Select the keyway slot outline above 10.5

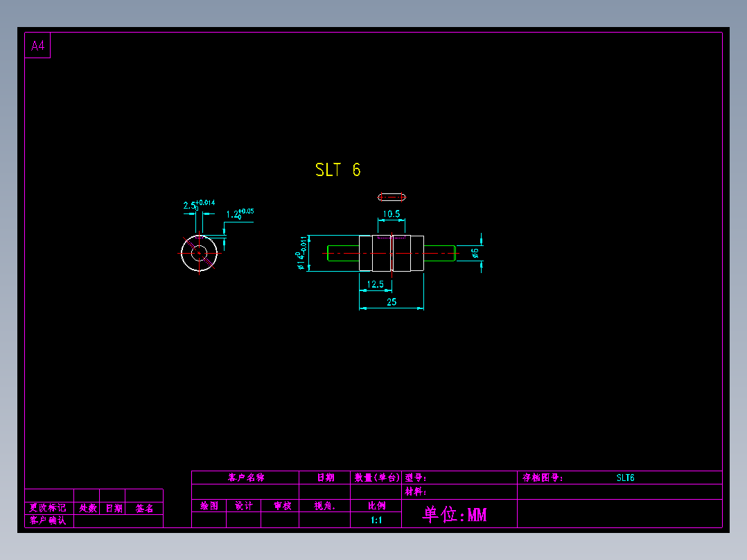[392, 197]
